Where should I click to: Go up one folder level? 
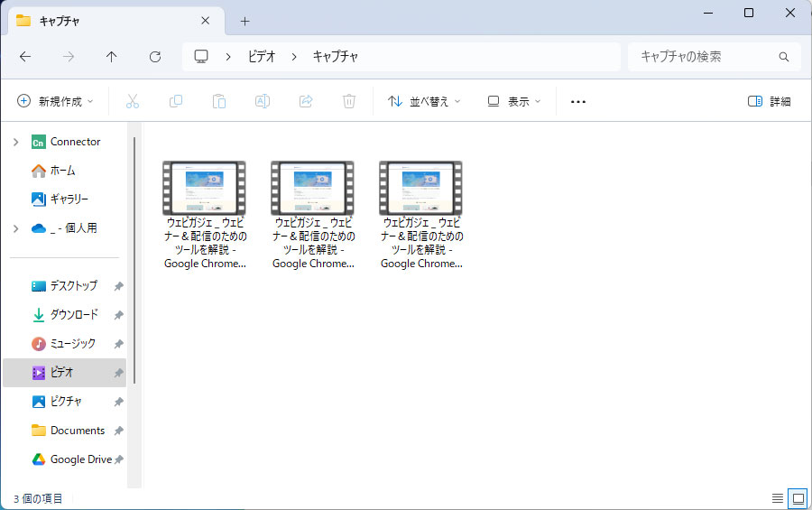pos(111,57)
